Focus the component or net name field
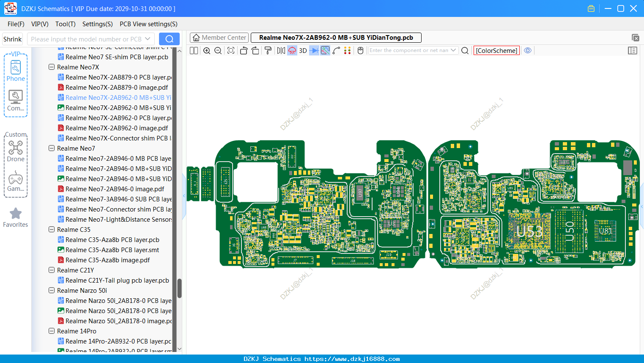644x363 pixels. (x=408, y=50)
